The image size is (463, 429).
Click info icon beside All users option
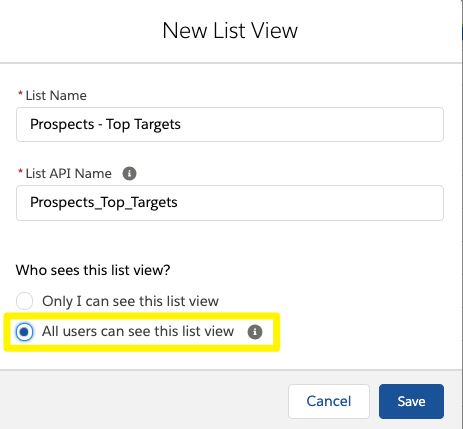point(255,332)
